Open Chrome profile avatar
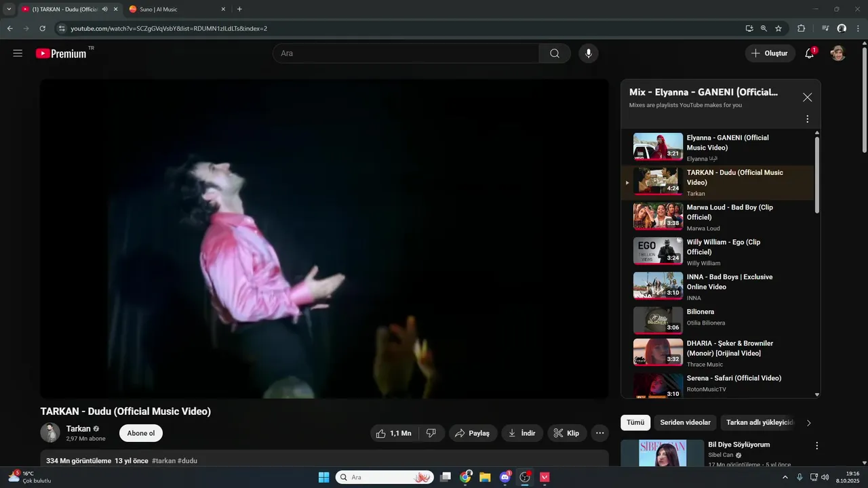 pyautogui.click(x=842, y=28)
